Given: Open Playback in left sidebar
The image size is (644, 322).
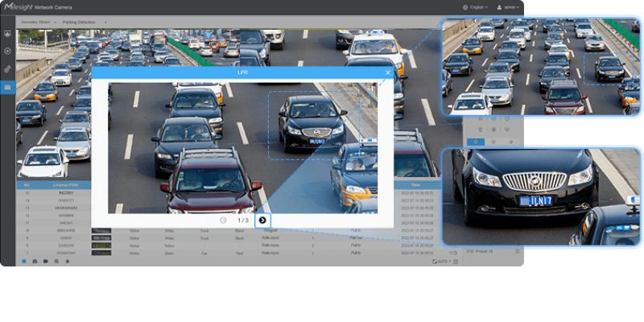Looking at the screenshot, I should pos(7,52).
